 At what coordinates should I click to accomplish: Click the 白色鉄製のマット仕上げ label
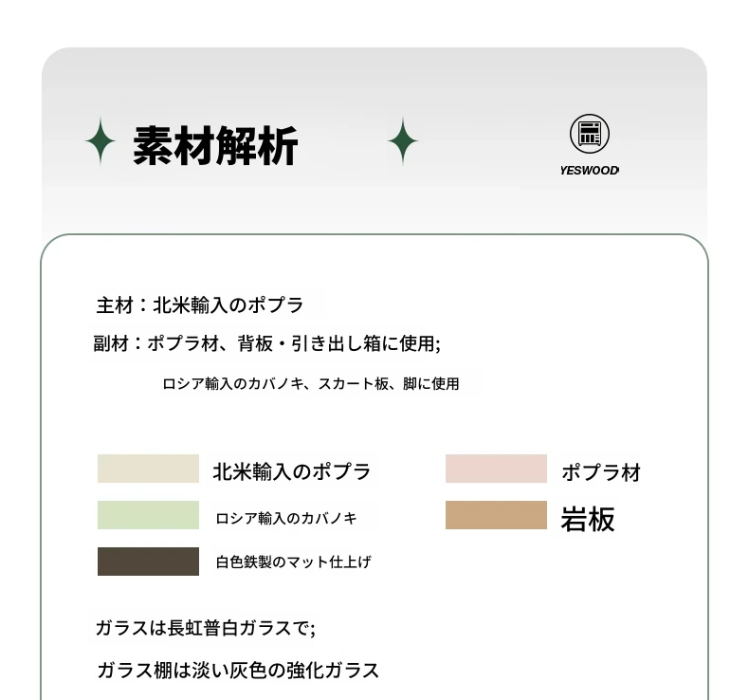(x=293, y=562)
